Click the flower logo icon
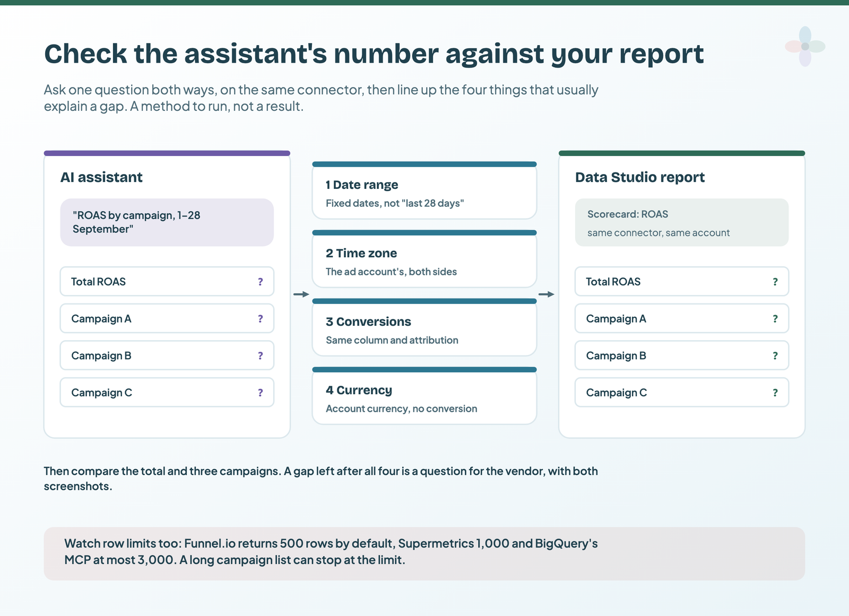The image size is (849, 616). pos(805,47)
